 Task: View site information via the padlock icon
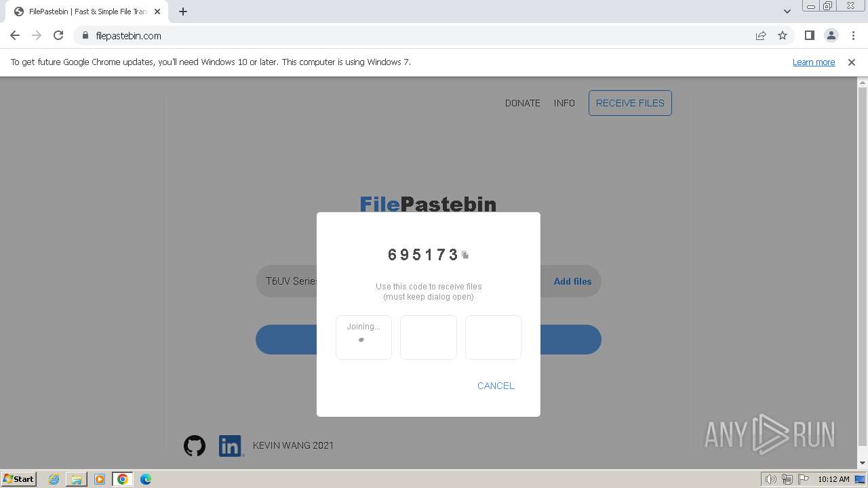(85, 35)
